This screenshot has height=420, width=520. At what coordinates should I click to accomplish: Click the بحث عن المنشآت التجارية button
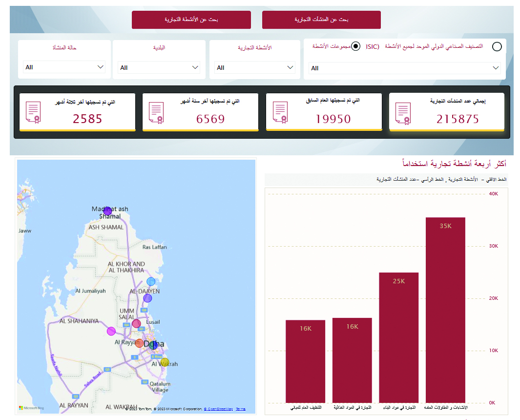click(x=321, y=20)
